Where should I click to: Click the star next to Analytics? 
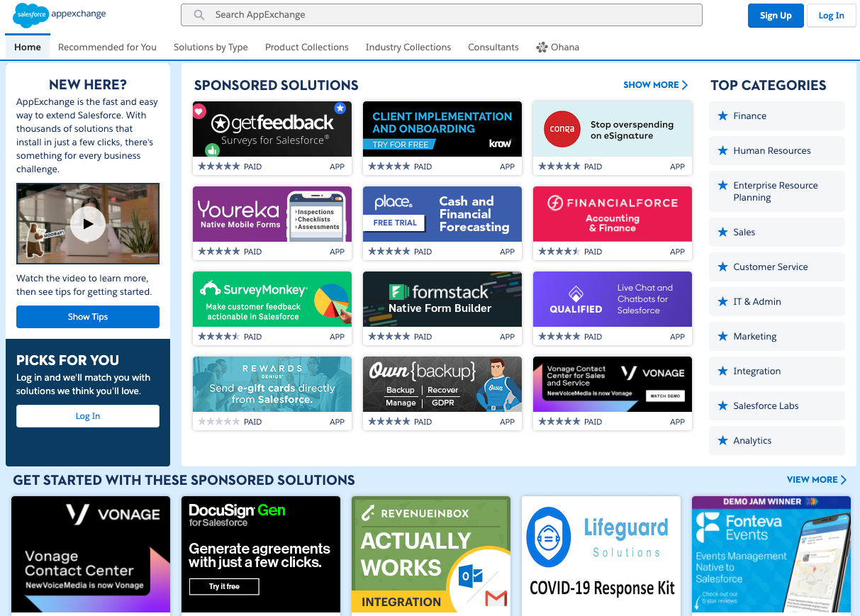point(722,440)
